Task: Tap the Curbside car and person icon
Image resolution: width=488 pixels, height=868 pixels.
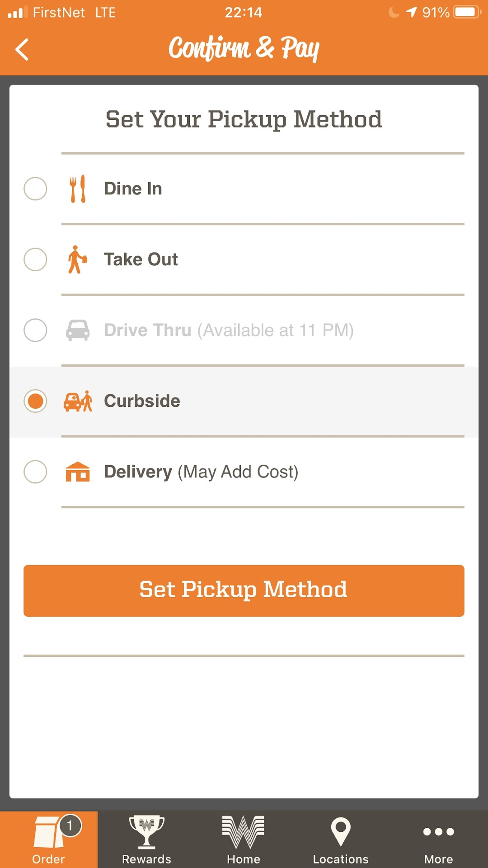Action: tap(78, 401)
